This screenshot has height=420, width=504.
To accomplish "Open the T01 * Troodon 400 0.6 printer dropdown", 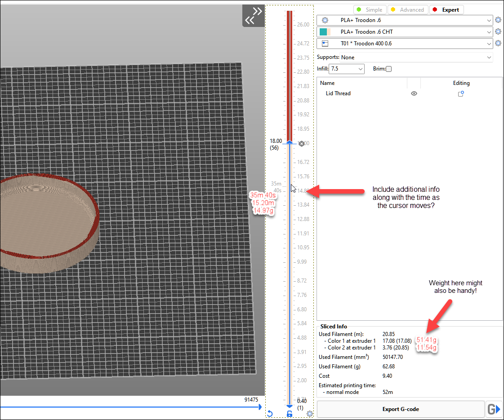I will (x=405, y=44).
